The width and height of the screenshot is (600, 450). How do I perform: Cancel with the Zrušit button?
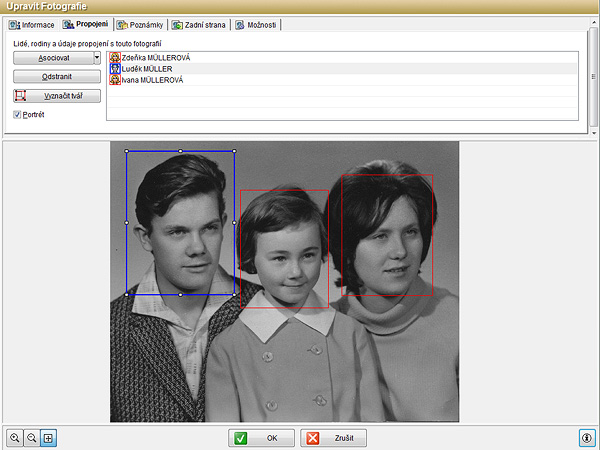click(x=334, y=438)
